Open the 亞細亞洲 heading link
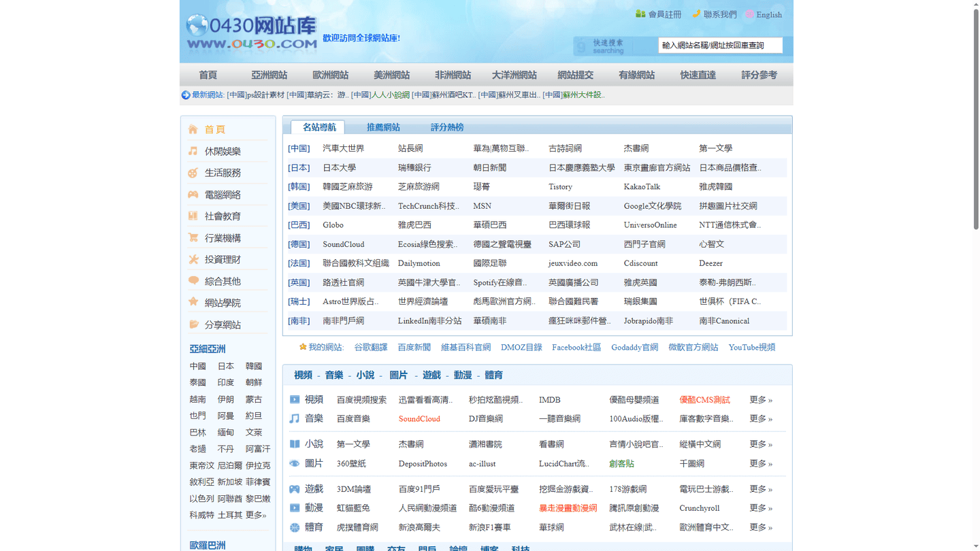The image size is (980, 551). (x=208, y=349)
